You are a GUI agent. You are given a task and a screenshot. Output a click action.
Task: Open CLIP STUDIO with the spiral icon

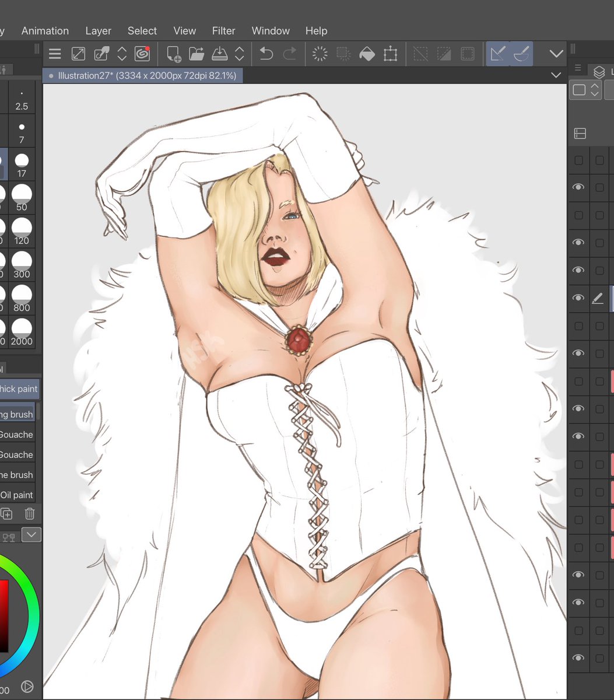pos(142,54)
